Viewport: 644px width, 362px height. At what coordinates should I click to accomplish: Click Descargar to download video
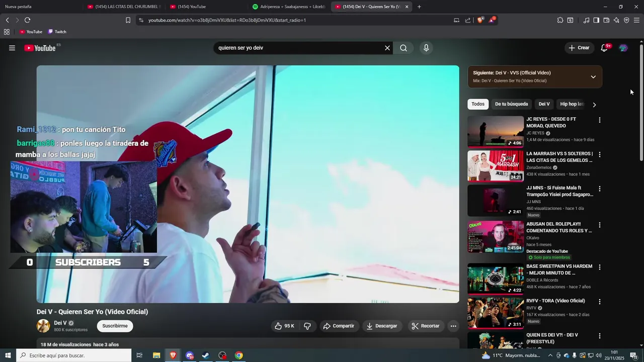(x=381, y=326)
